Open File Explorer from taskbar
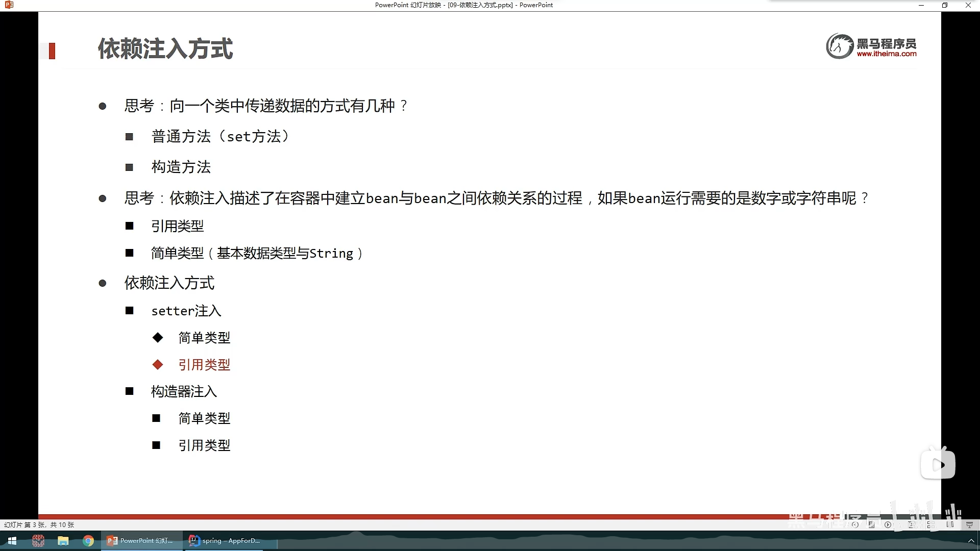Viewport: 980px width, 551px height. pyautogui.click(x=63, y=541)
